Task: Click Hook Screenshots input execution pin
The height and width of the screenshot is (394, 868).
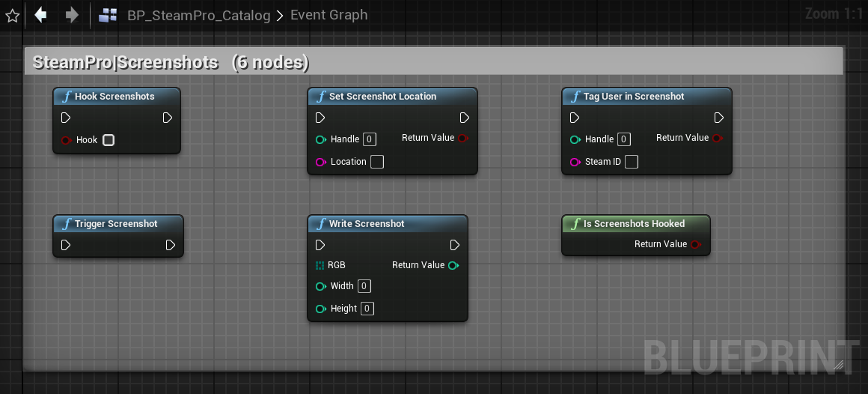Action: pyautogui.click(x=66, y=118)
